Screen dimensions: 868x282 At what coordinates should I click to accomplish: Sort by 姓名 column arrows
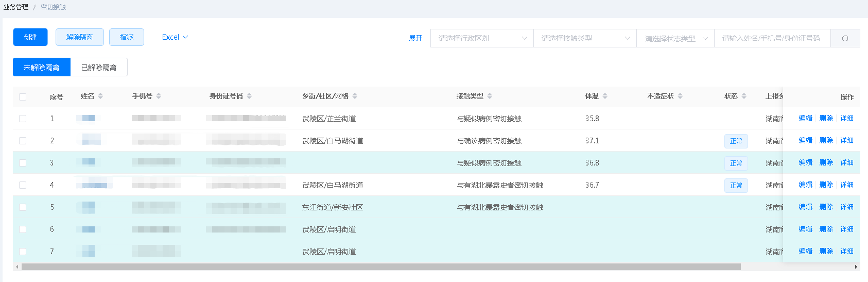[x=100, y=96]
